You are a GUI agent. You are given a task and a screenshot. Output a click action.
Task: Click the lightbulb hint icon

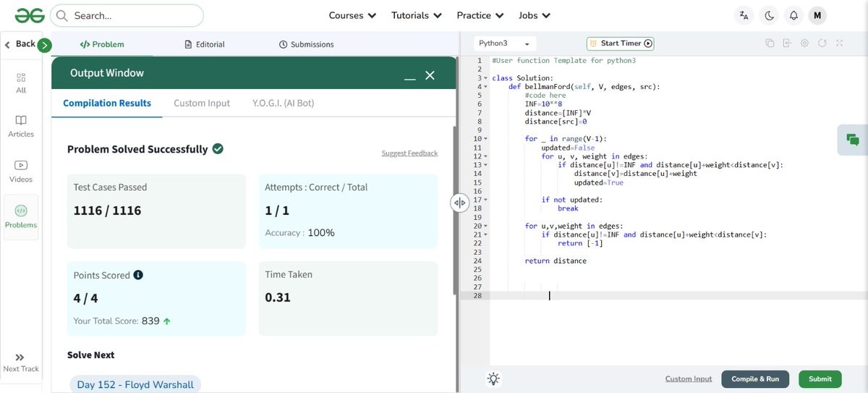click(x=494, y=379)
